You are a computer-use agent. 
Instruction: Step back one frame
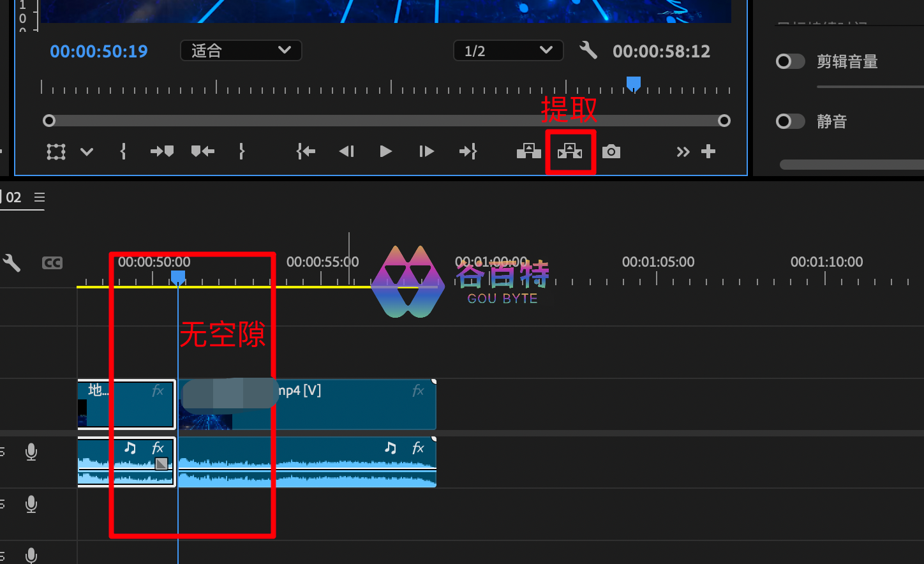point(346,151)
